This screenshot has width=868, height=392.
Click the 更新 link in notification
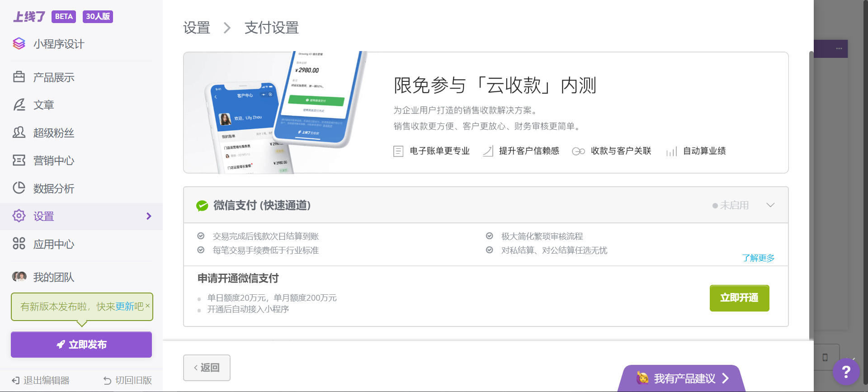coord(125,307)
